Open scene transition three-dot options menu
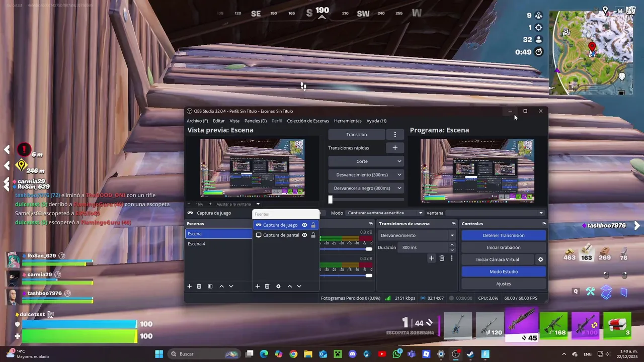Image resolution: width=644 pixels, height=362 pixels. pyautogui.click(x=452, y=258)
